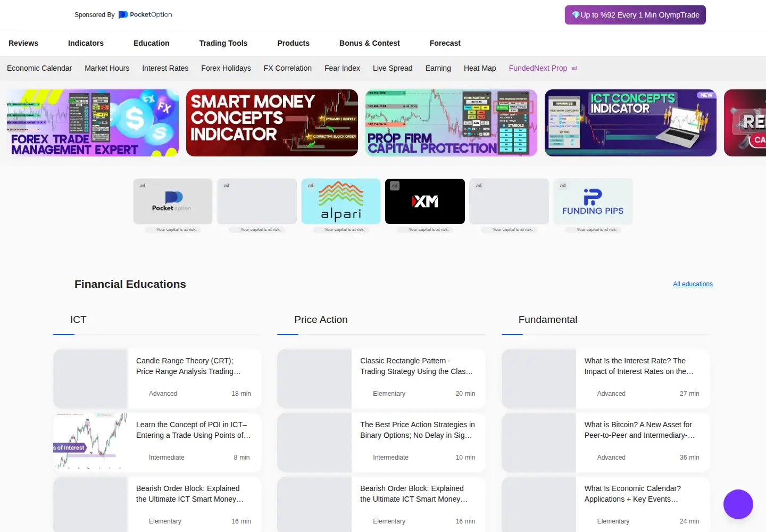Screen dimensions: 766x532
Task: Open the Reviews menu
Action: coord(23,43)
